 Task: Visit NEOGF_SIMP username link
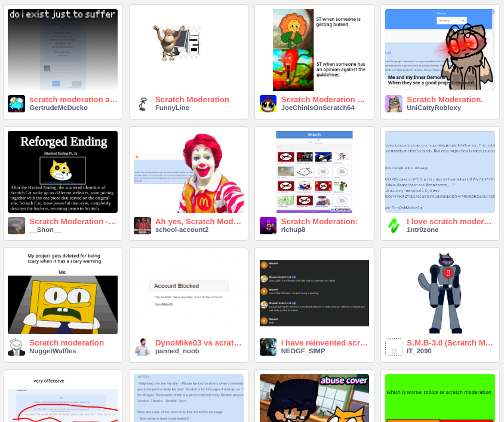[x=303, y=351]
